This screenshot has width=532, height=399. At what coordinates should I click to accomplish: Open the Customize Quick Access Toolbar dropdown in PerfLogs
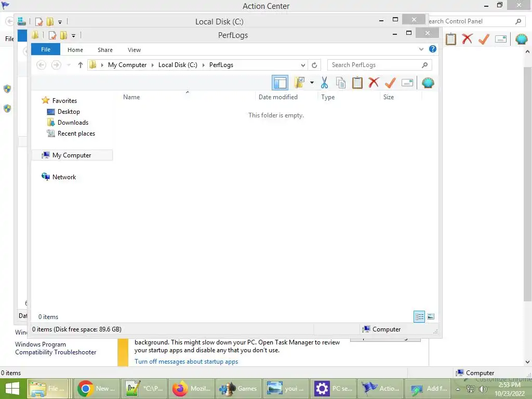tap(73, 36)
